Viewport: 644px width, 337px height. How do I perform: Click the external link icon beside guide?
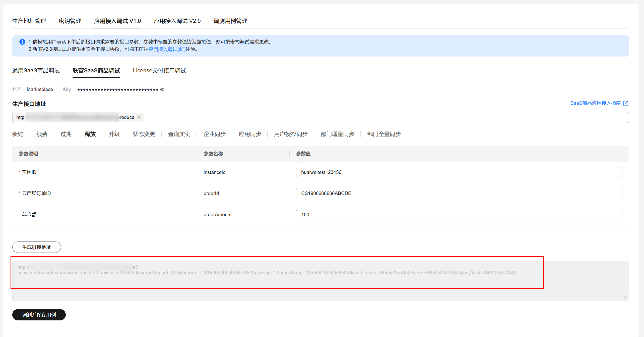pos(626,103)
